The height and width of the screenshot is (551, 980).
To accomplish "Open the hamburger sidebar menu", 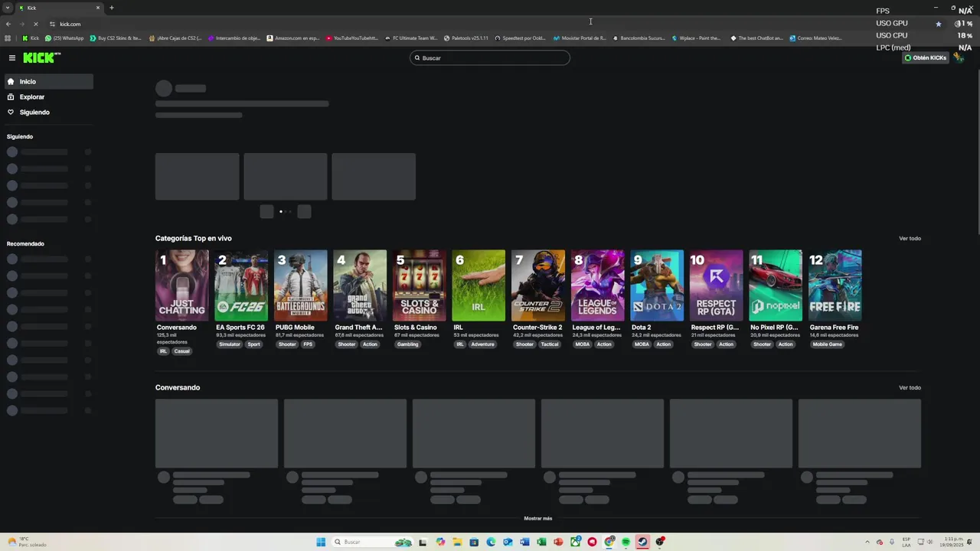I will [x=12, y=58].
